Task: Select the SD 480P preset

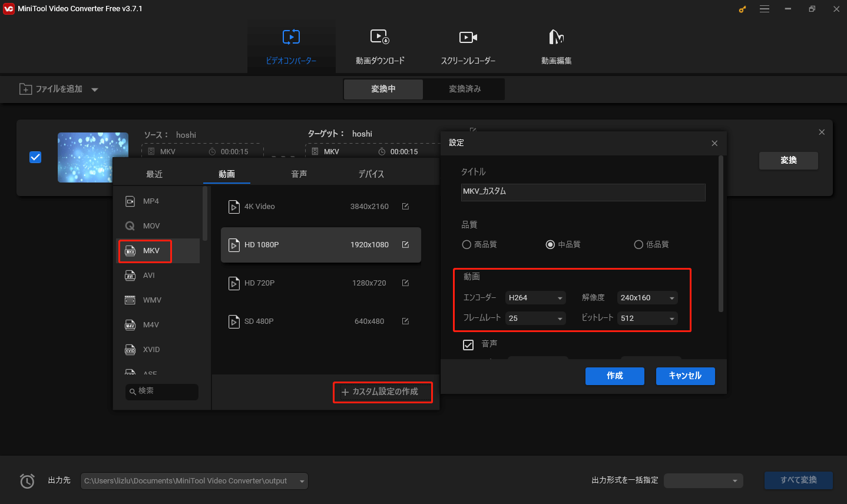Action: click(321, 321)
